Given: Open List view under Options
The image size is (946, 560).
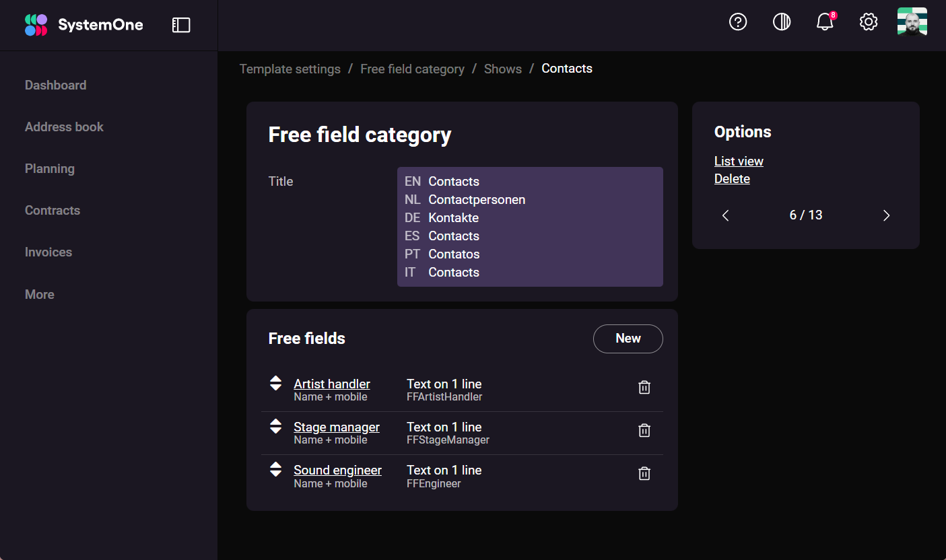Looking at the screenshot, I should 739,161.
